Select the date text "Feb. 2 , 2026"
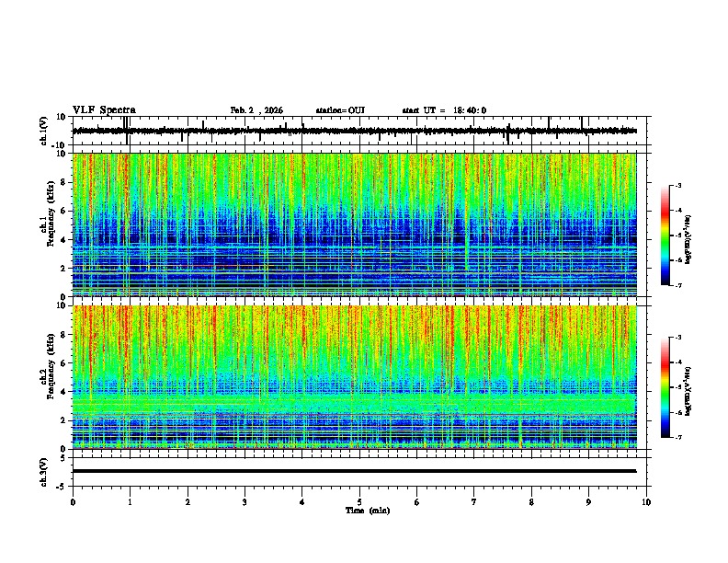 [256, 110]
